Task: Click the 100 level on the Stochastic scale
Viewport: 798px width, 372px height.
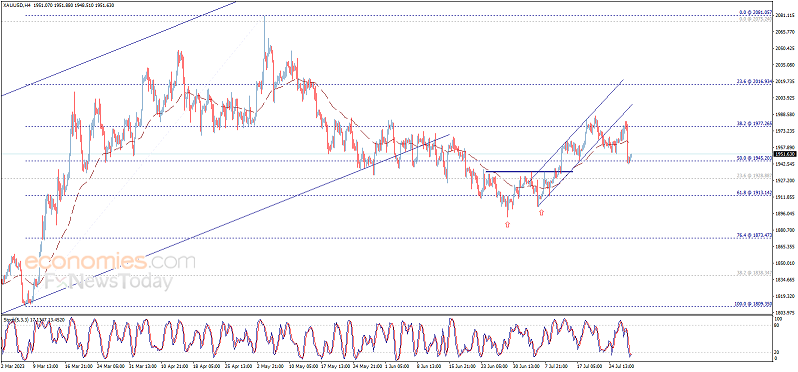Action: pyautogui.click(x=779, y=319)
